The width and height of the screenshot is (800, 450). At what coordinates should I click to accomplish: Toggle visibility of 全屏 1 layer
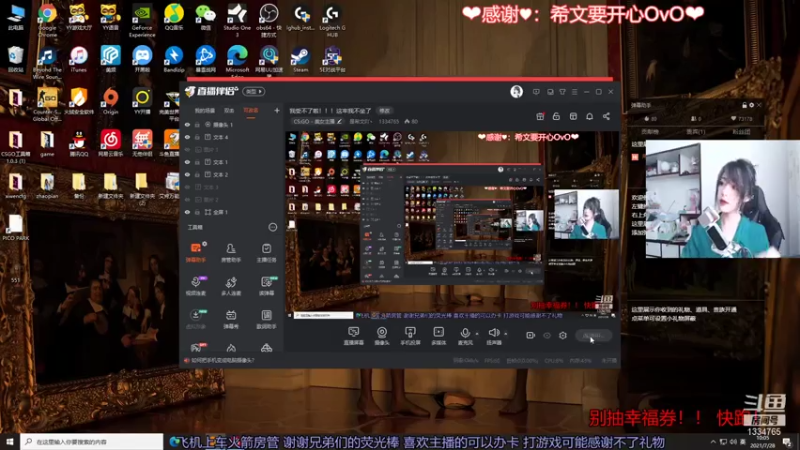187,212
